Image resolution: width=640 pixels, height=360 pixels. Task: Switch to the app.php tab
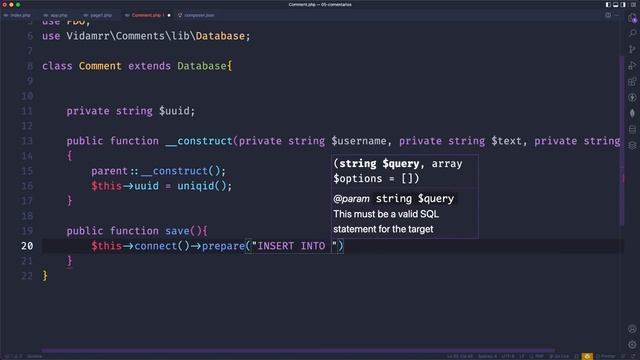click(x=56, y=15)
